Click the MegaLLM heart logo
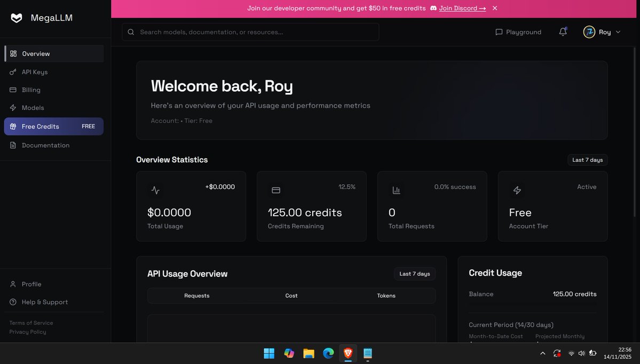This screenshot has width=640, height=364. coord(16,17)
